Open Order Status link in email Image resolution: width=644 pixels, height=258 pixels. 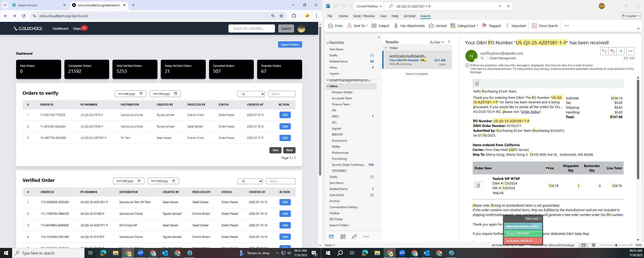[x=530, y=112]
